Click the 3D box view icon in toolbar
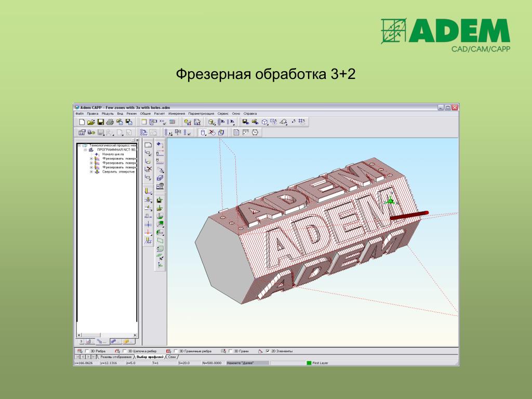532x399 pixels. coord(264,122)
